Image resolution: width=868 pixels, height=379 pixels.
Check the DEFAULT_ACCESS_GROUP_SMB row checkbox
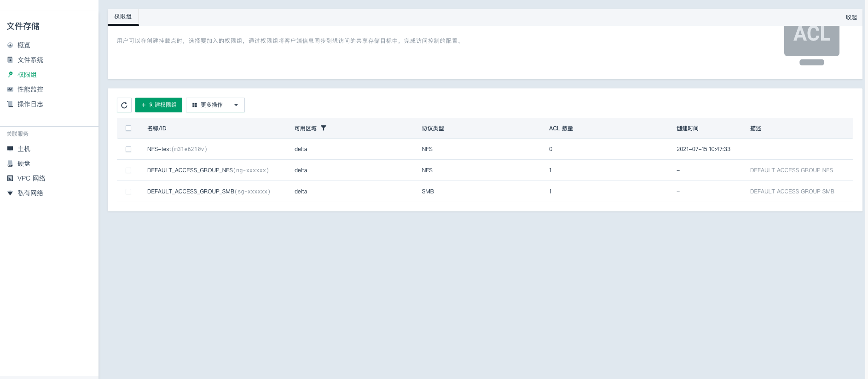tap(128, 192)
